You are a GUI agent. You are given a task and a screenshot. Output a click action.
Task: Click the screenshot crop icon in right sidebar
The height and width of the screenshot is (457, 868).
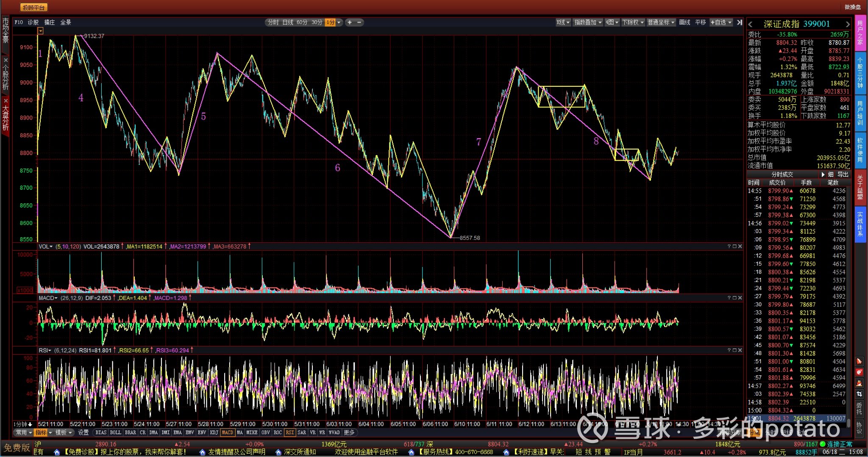pyautogui.click(x=859, y=394)
